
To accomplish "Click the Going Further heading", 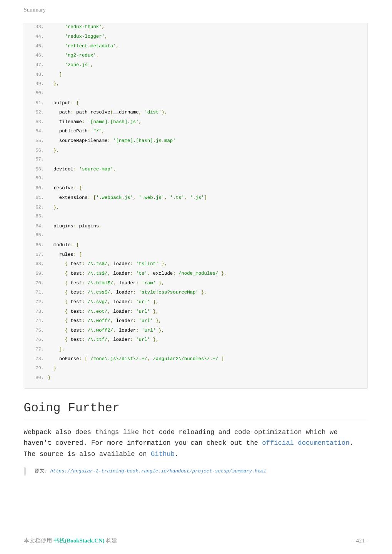I will tap(72, 408).
